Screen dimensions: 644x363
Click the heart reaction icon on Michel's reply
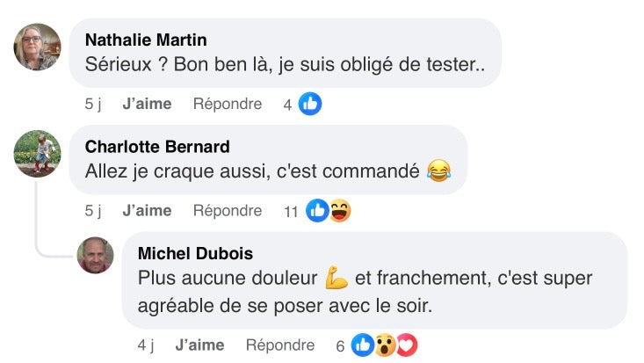click(405, 345)
